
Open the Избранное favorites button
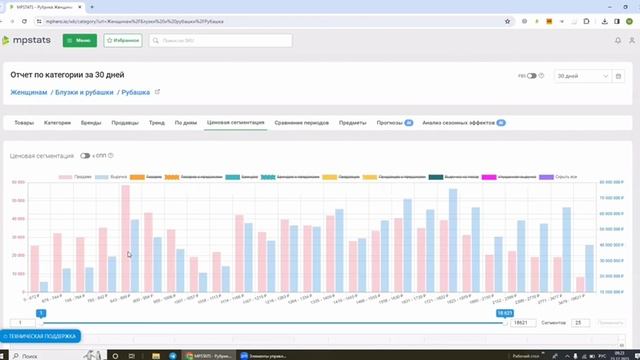[x=123, y=40]
